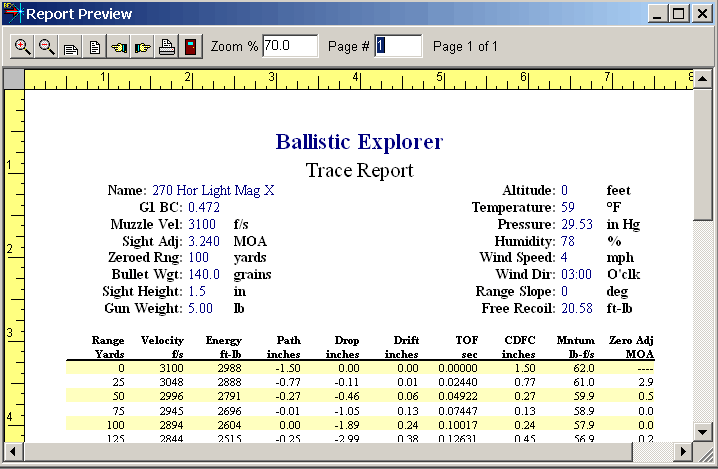Click the Temperature value 59
This screenshot has height=469, width=718.
pyautogui.click(x=568, y=207)
